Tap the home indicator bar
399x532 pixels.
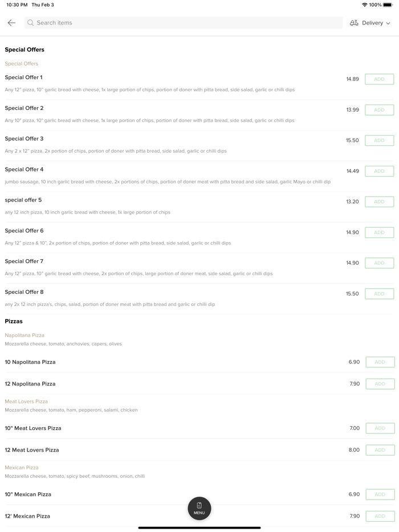(x=199, y=527)
